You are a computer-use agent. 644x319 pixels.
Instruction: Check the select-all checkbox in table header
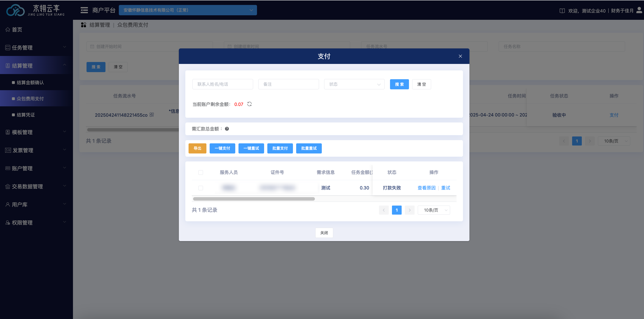[x=201, y=172]
